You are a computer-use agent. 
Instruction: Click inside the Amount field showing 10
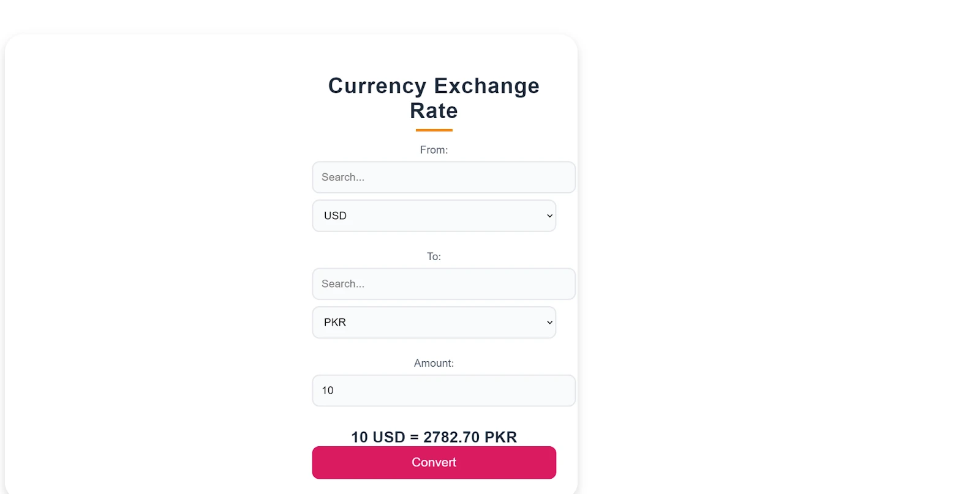click(x=443, y=390)
